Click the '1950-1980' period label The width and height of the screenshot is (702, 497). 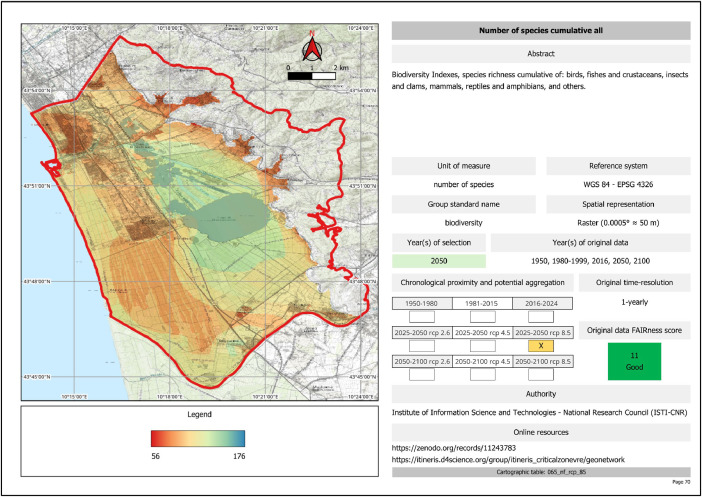(422, 303)
